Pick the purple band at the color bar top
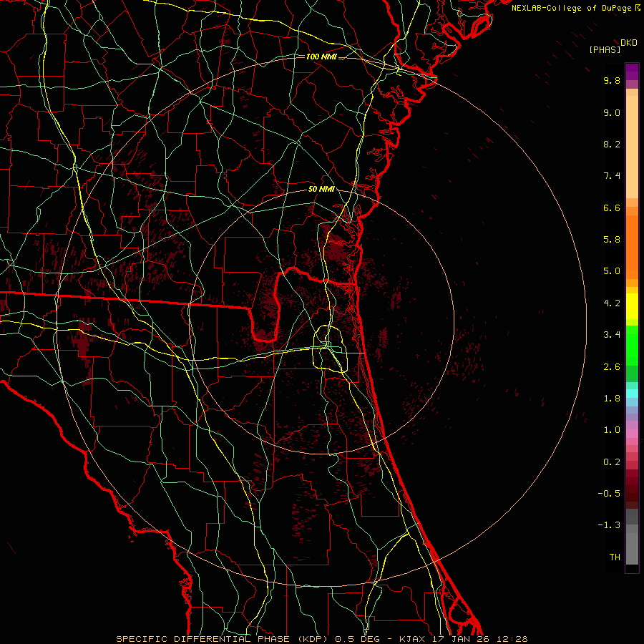644x644 pixels. pyautogui.click(x=632, y=71)
